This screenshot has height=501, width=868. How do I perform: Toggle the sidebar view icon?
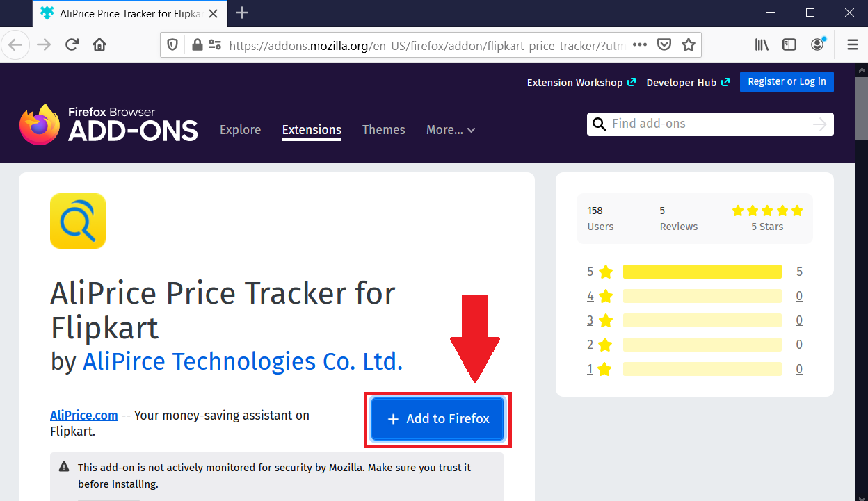[789, 45]
